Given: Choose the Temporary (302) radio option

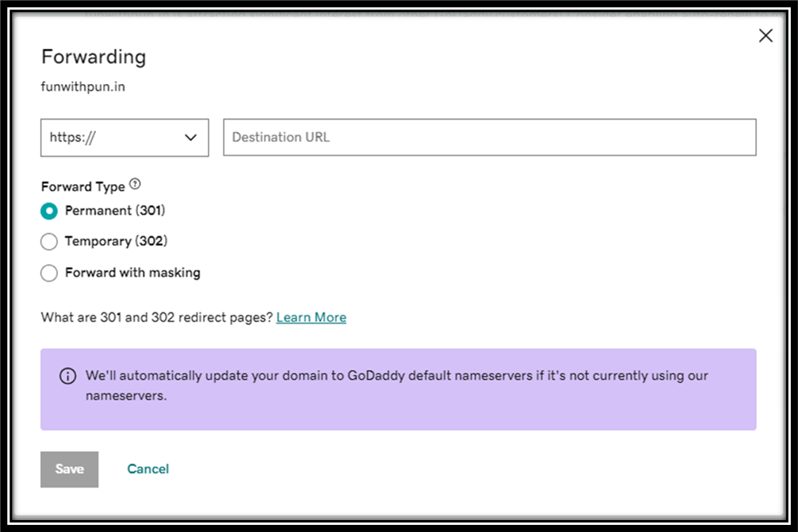Looking at the screenshot, I should click(49, 242).
